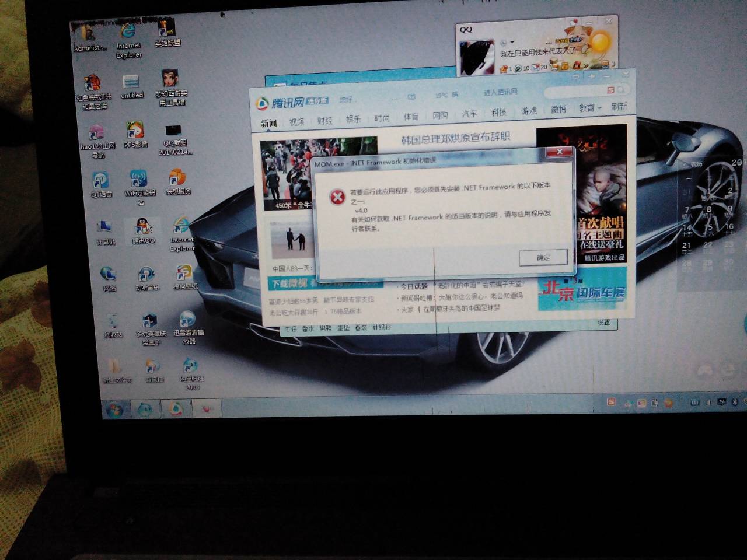Image resolution: width=747 pixels, height=560 pixels.
Task: Launch the 梦幻西游实用工具箱 shortcut
Action: 171,87
